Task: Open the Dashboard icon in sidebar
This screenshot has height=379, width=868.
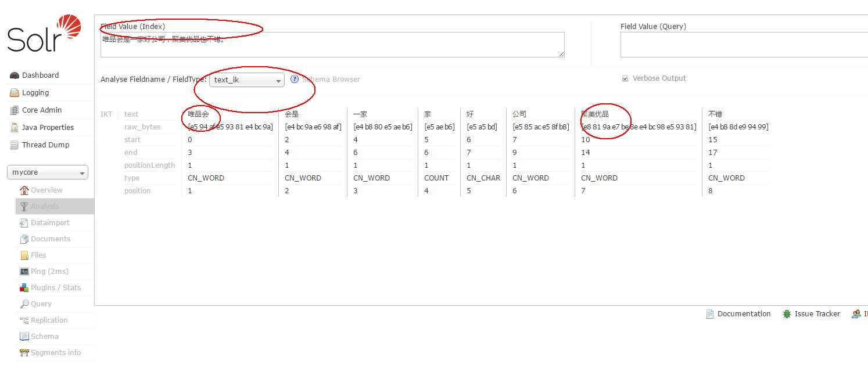Action: pyautogui.click(x=15, y=75)
